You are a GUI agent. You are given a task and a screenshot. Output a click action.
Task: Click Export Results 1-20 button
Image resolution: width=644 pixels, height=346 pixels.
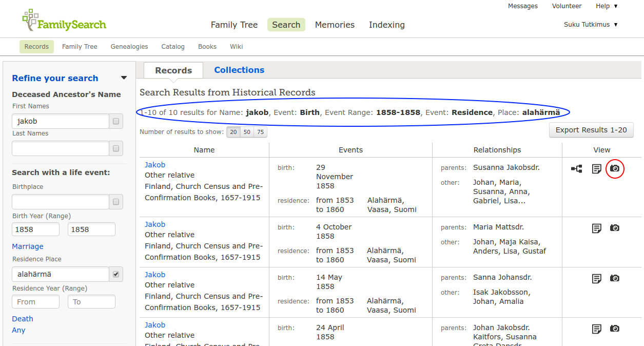[591, 130]
